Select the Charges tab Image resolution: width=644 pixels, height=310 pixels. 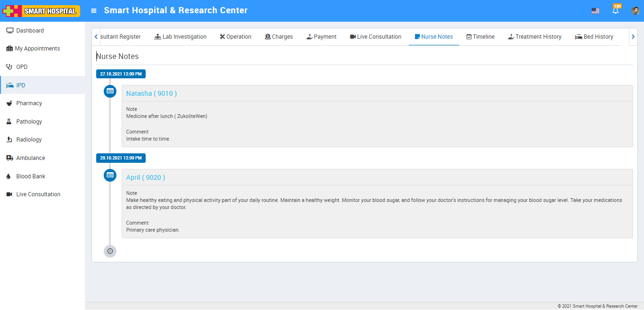click(279, 37)
